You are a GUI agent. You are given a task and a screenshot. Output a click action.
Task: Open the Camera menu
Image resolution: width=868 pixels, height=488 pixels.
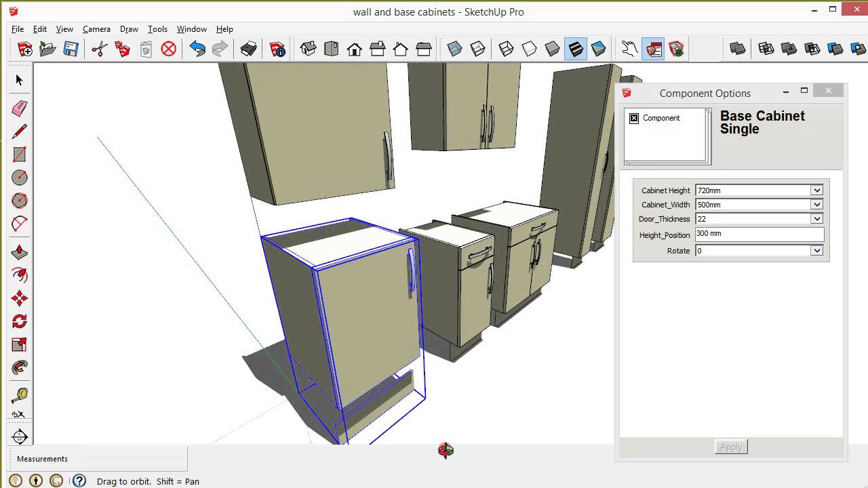[x=96, y=29]
